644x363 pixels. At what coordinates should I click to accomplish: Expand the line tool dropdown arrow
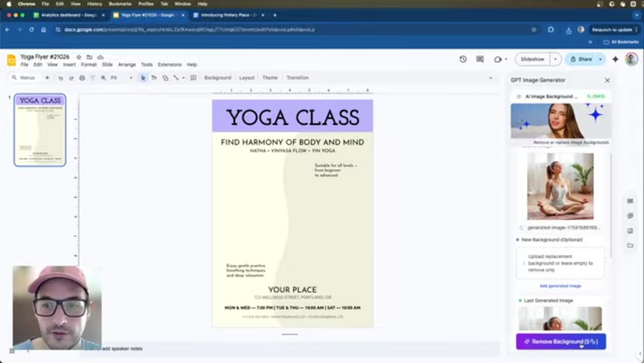click(184, 78)
